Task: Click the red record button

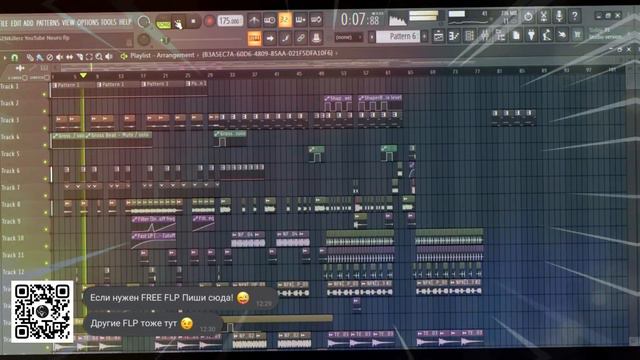Action: [209, 21]
